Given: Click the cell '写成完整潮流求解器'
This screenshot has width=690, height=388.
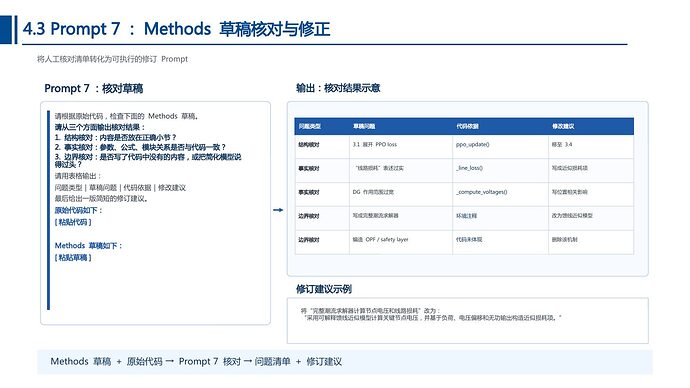Looking at the screenshot, I should 375,216.
